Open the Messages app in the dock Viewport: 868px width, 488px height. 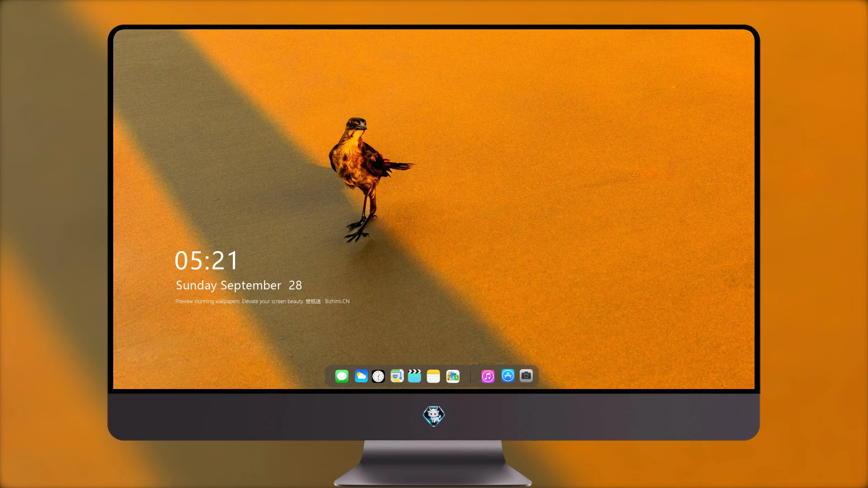pyautogui.click(x=342, y=376)
